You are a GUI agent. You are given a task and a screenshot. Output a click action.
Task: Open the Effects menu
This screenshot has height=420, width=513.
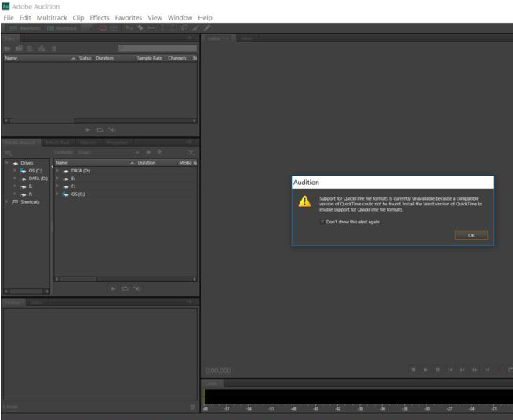point(100,18)
